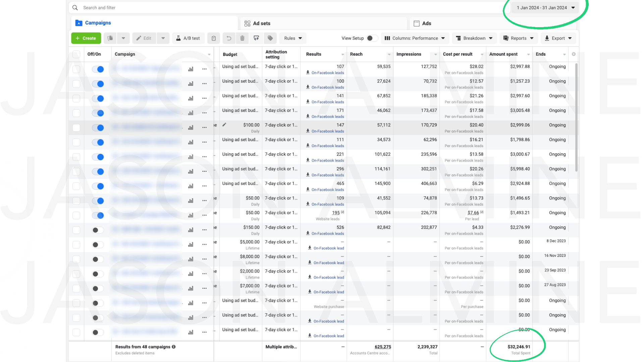Click the undo arrow icon
The width and height of the screenshot is (644, 362).
[229, 38]
